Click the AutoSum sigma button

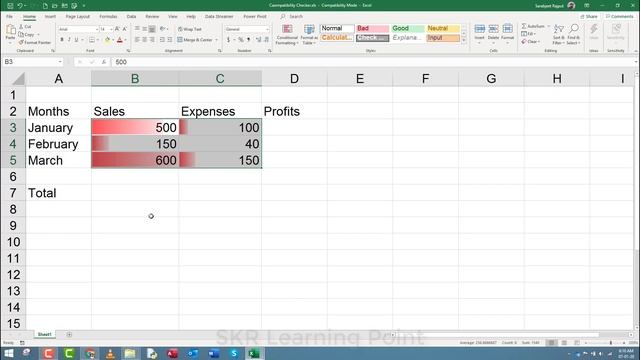coord(533,26)
